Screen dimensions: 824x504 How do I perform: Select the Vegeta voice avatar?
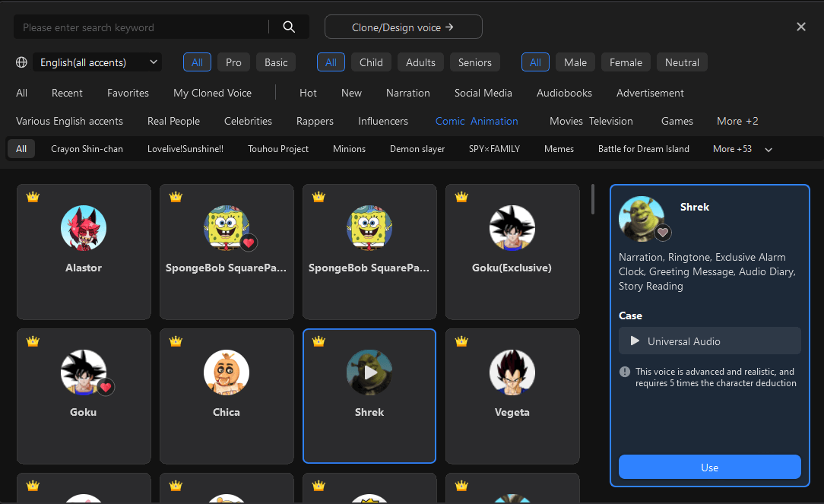click(x=512, y=372)
